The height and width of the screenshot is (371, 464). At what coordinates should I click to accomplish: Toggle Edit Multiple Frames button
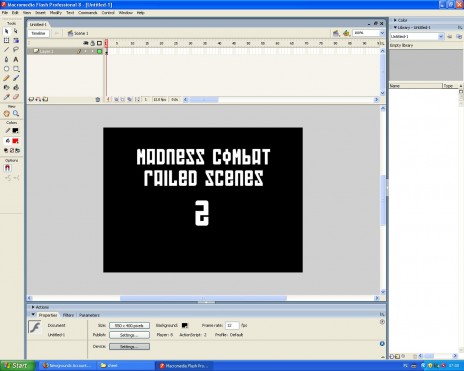click(130, 99)
